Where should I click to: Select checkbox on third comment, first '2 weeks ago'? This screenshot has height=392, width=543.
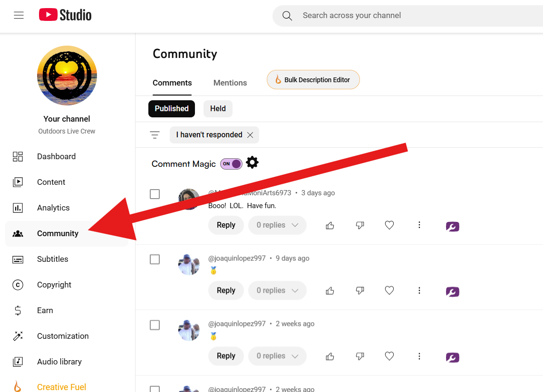(155, 325)
